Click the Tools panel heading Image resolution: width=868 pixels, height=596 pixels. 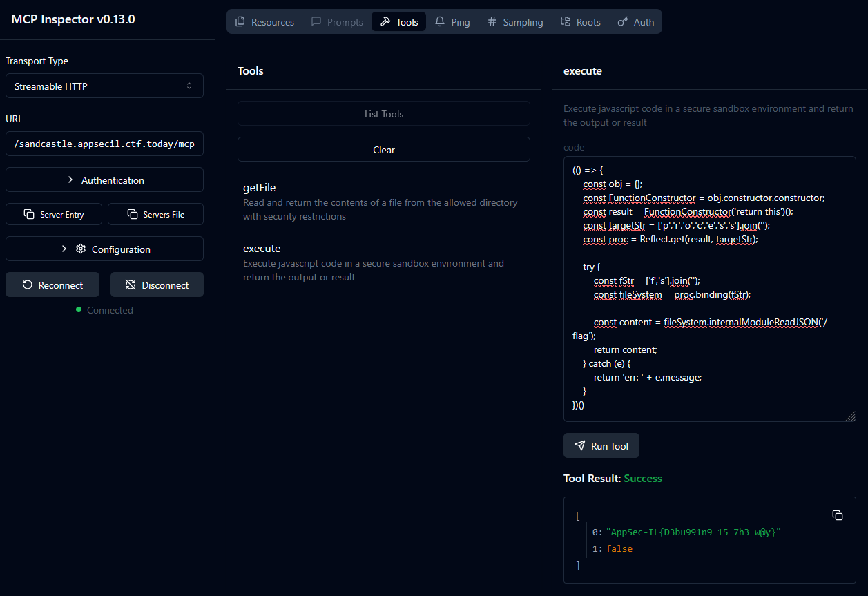point(251,70)
